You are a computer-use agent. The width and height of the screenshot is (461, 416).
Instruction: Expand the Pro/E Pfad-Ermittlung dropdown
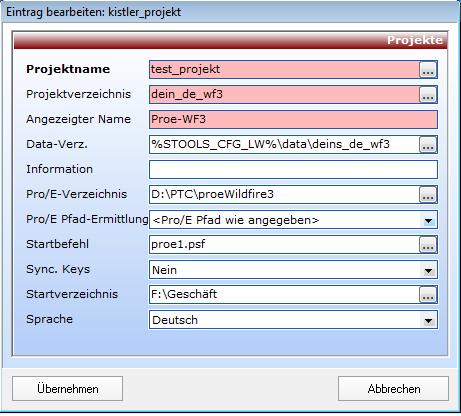[x=428, y=220]
